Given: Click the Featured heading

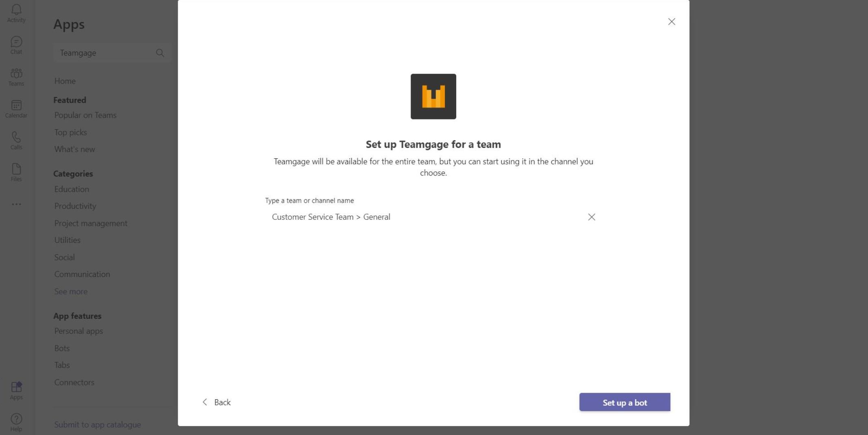Looking at the screenshot, I should point(70,100).
